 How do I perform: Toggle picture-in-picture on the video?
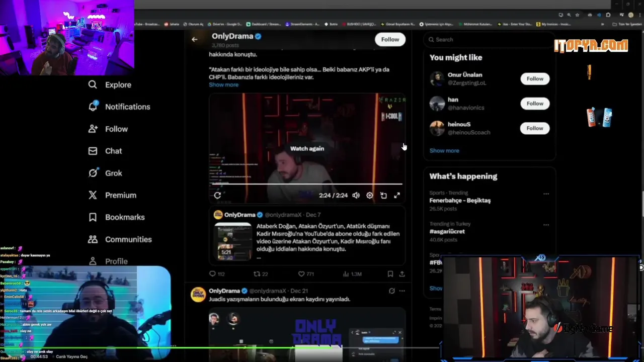[x=383, y=195]
